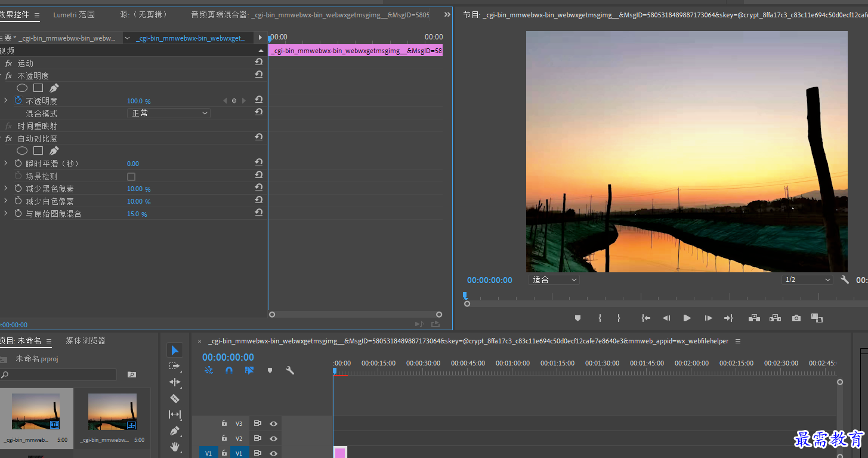Open Program Monitor wrench settings
Viewport: 868px width, 458px height.
(x=845, y=279)
